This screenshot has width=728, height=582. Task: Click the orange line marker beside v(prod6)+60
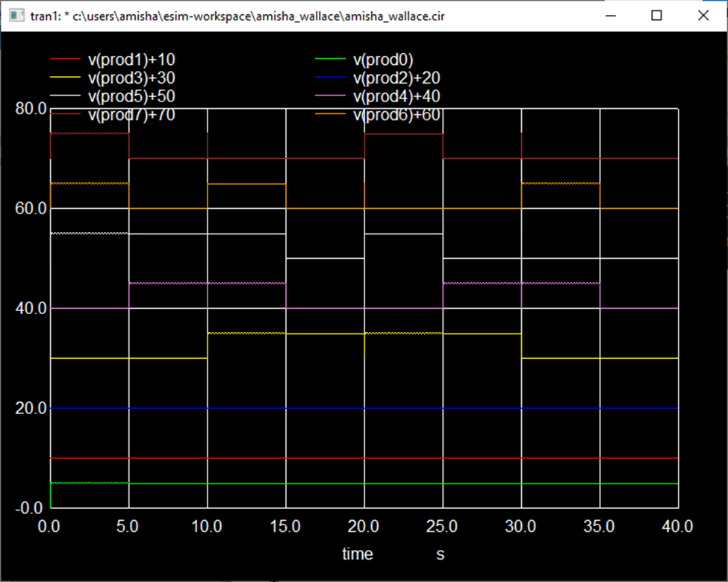coord(329,115)
